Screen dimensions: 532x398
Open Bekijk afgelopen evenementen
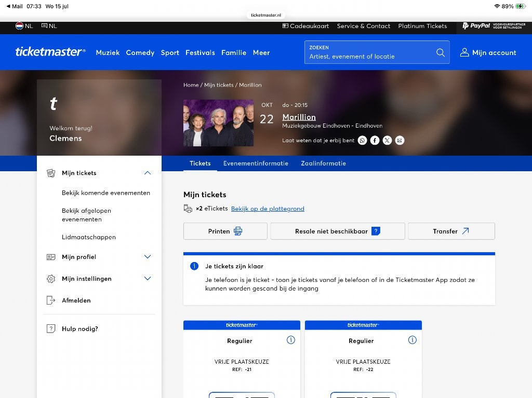click(87, 215)
